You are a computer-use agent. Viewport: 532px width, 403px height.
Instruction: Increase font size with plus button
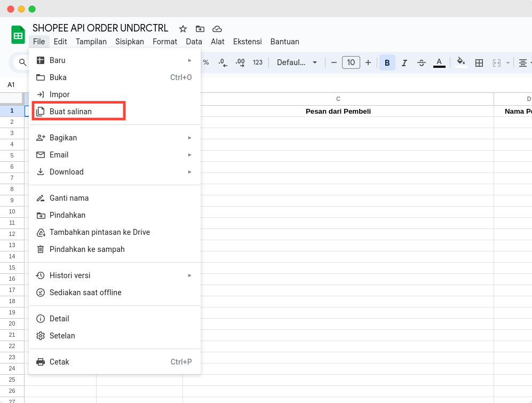[368, 62]
